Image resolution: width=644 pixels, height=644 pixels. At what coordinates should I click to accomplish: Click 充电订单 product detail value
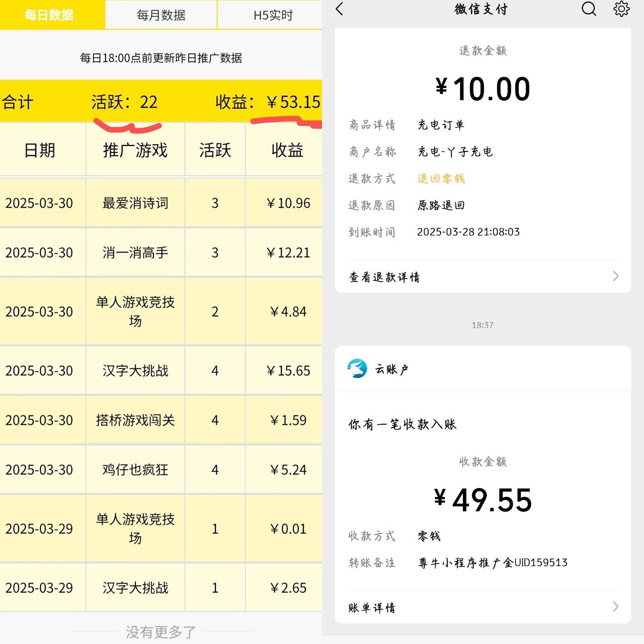[441, 125]
